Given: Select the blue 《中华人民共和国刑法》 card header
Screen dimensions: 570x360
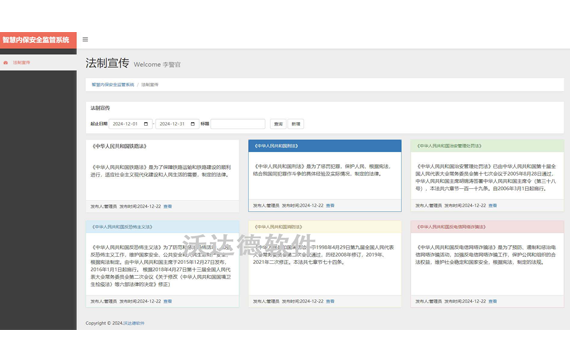Looking at the screenshot, I should click(x=325, y=146).
